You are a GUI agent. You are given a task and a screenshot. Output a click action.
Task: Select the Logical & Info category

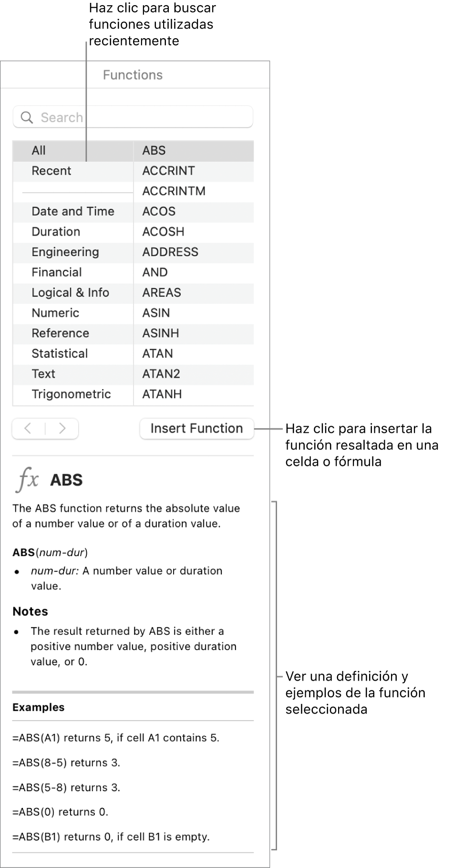pyautogui.click(x=71, y=293)
